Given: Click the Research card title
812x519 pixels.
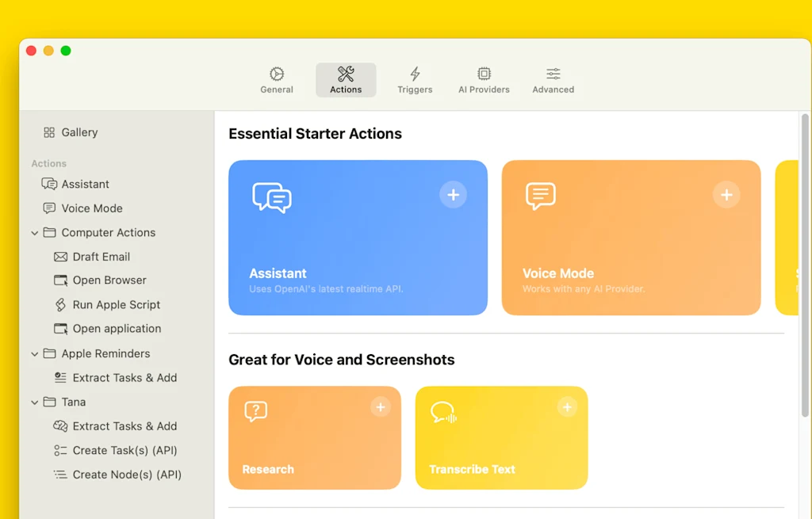Looking at the screenshot, I should click(x=268, y=469).
